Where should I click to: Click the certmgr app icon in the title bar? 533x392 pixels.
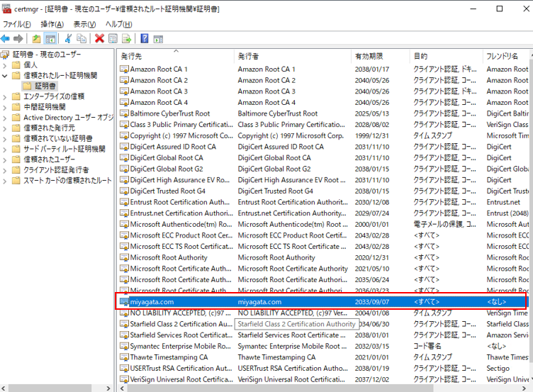pyautogui.click(x=6, y=9)
